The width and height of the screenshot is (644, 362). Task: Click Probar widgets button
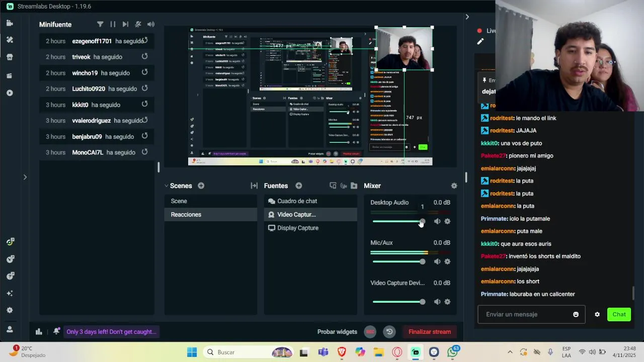point(337,332)
